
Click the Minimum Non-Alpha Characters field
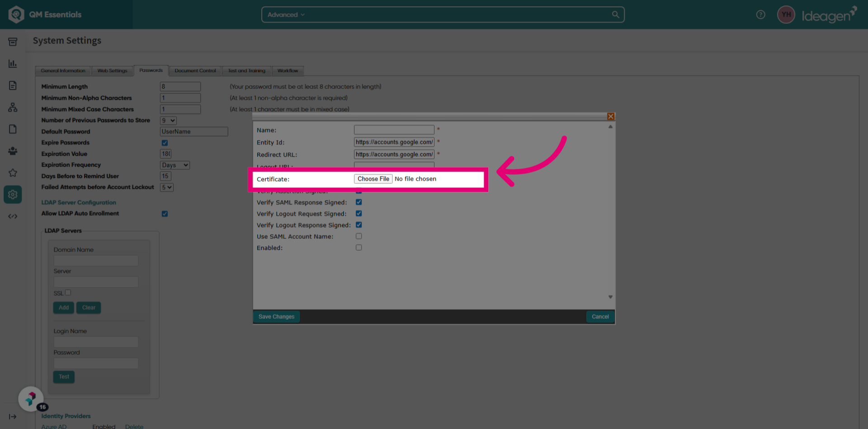180,98
